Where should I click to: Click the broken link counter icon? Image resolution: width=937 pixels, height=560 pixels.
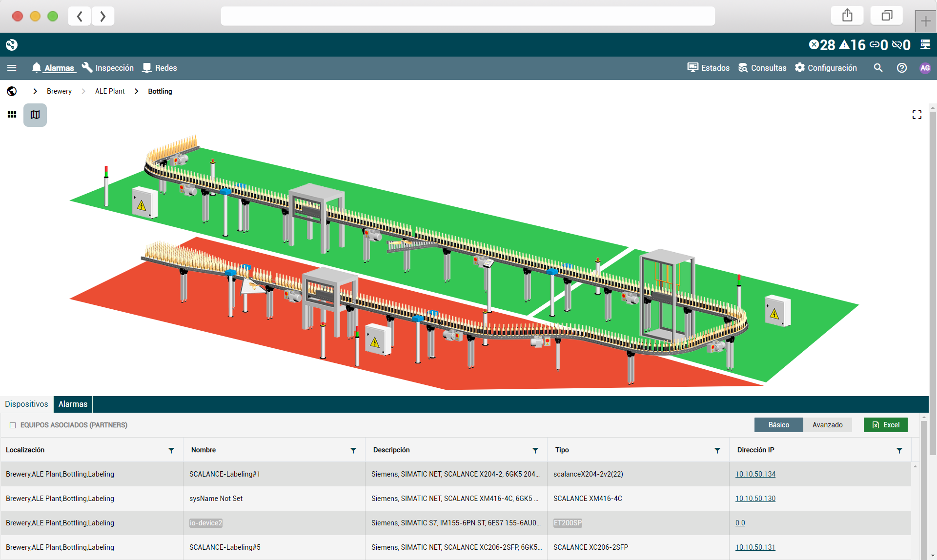(x=901, y=45)
